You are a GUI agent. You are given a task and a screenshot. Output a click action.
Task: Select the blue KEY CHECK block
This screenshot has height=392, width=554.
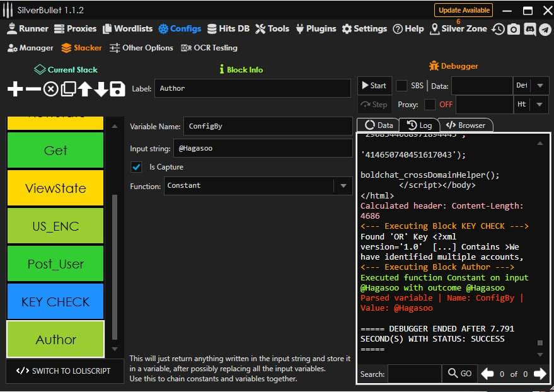point(55,301)
